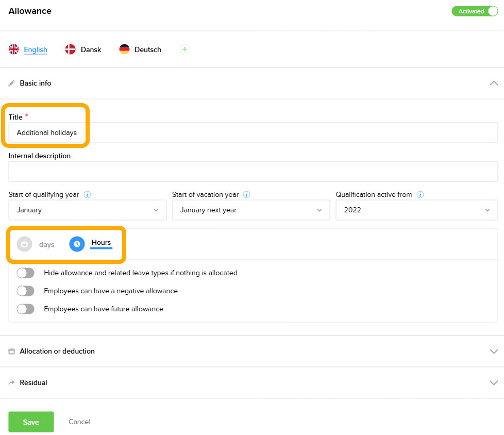
Task: Click info icon beside Qualification active from
Action: pos(420,195)
